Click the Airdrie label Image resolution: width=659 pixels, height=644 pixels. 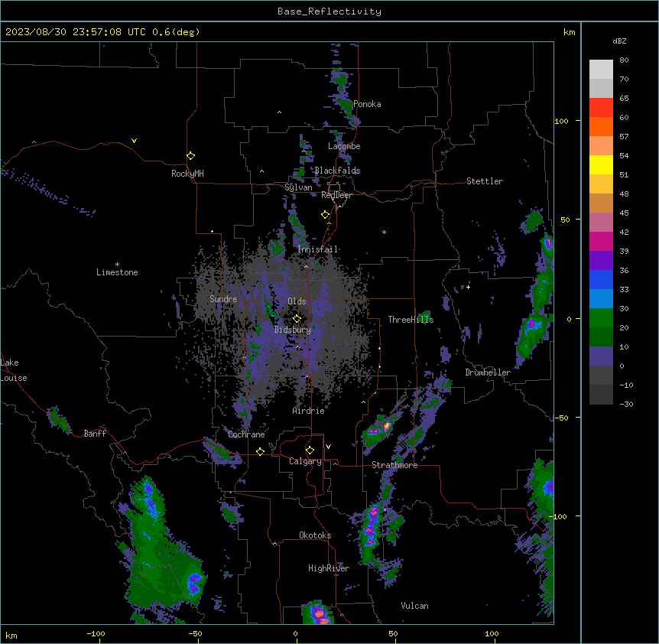point(309,411)
